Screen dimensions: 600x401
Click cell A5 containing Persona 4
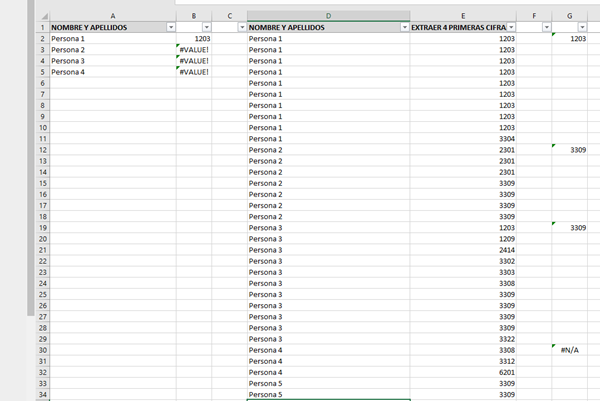[x=112, y=72]
